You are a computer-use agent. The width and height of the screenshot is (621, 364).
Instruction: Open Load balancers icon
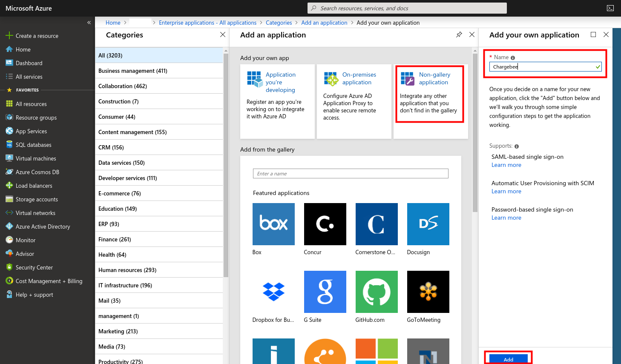click(x=9, y=186)
